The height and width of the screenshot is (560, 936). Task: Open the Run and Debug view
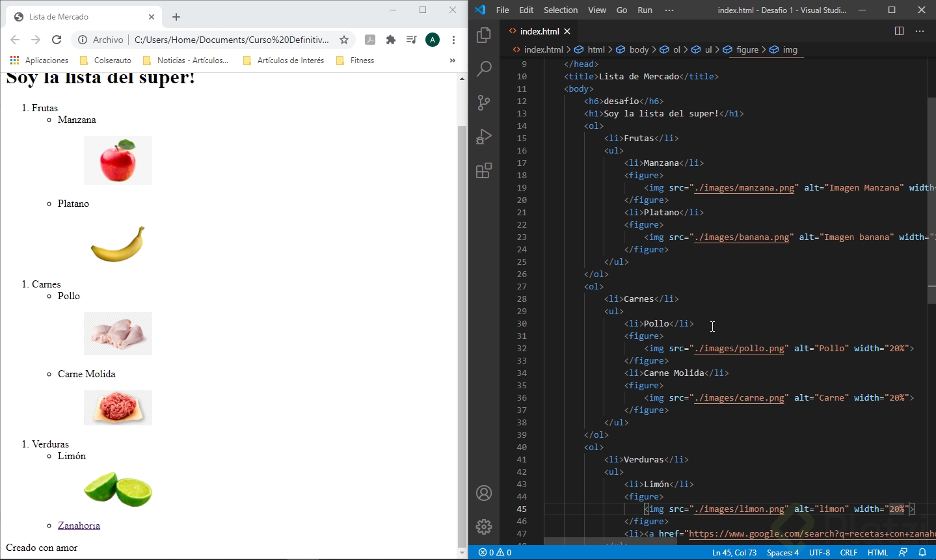point(484,137)
